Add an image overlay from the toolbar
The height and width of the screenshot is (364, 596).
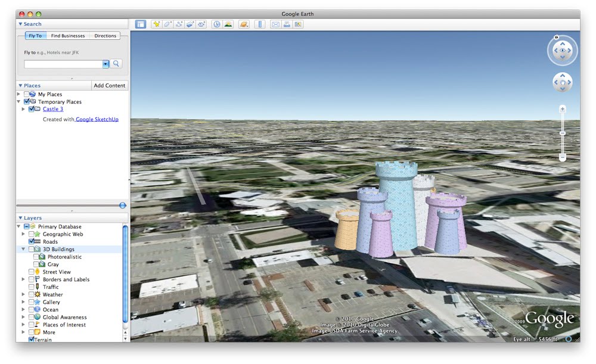[190, 24]
